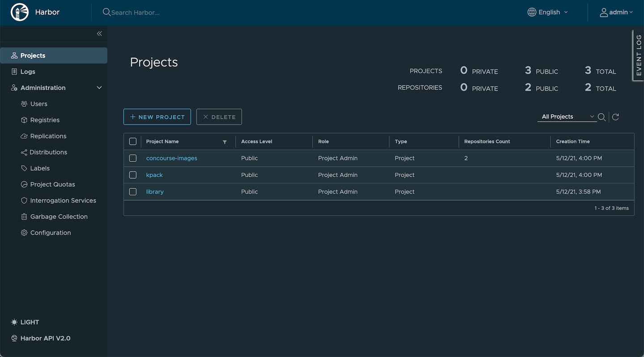Click the Logs icon in the sidebar
Screen dimensions: 644x357
click(x=14, y=72)
